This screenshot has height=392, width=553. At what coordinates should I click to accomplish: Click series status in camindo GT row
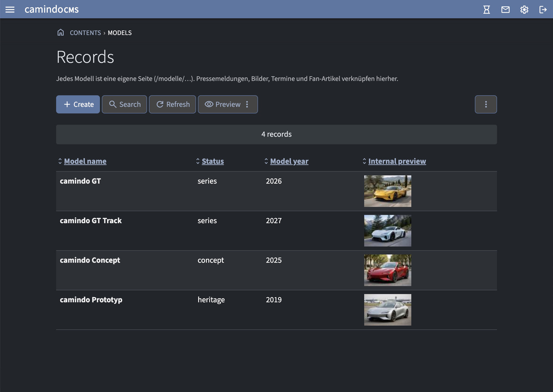207,181
